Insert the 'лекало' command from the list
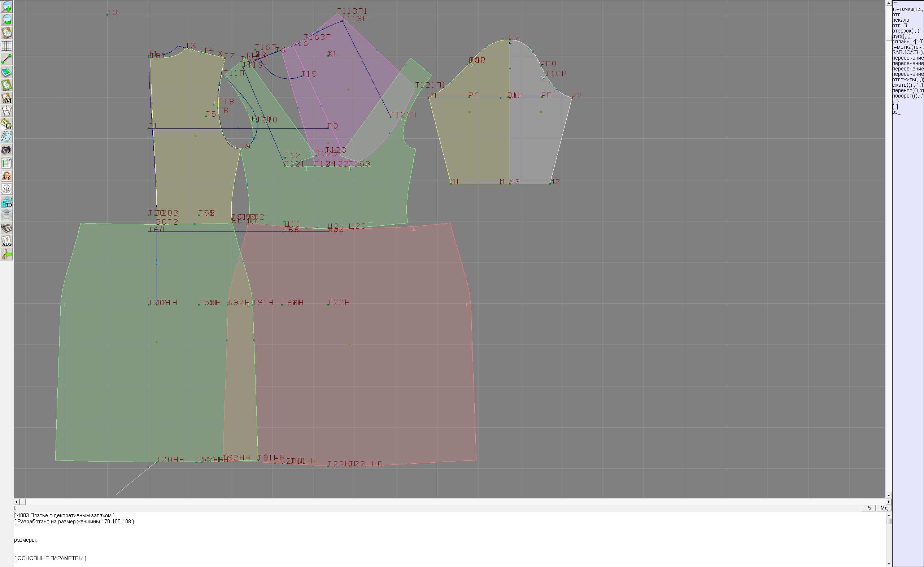The height and width of the screenshot is (567, 924). [901, 20]
